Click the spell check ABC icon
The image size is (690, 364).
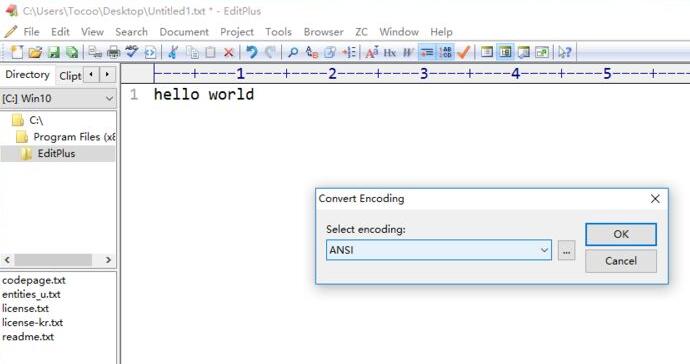[132, 52]
